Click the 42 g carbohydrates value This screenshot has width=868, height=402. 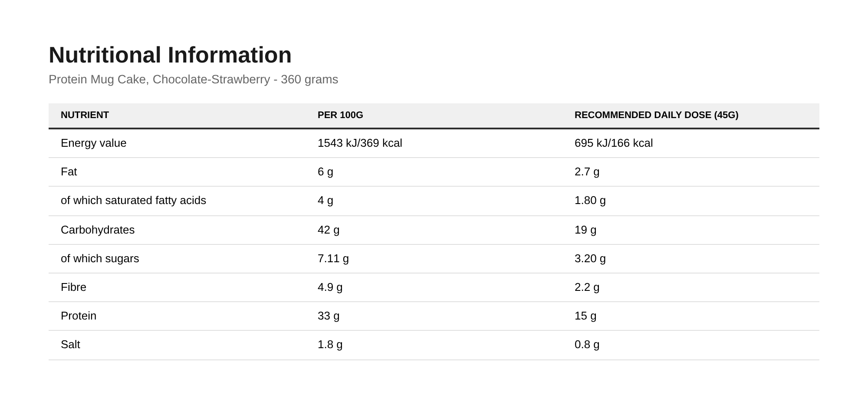point(329,230)
